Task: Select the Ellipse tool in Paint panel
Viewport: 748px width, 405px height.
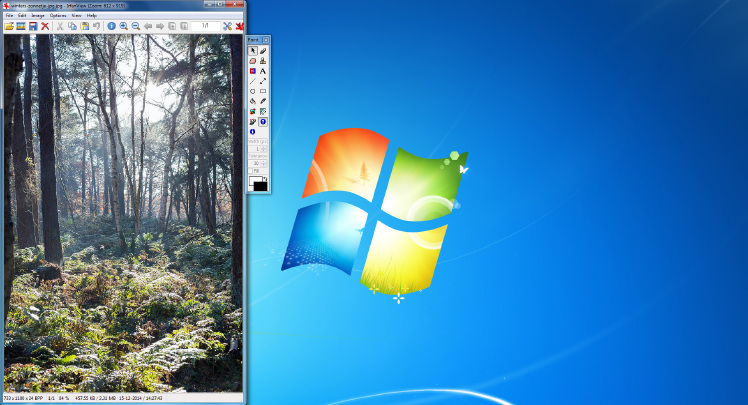Action: pos(253,91)
